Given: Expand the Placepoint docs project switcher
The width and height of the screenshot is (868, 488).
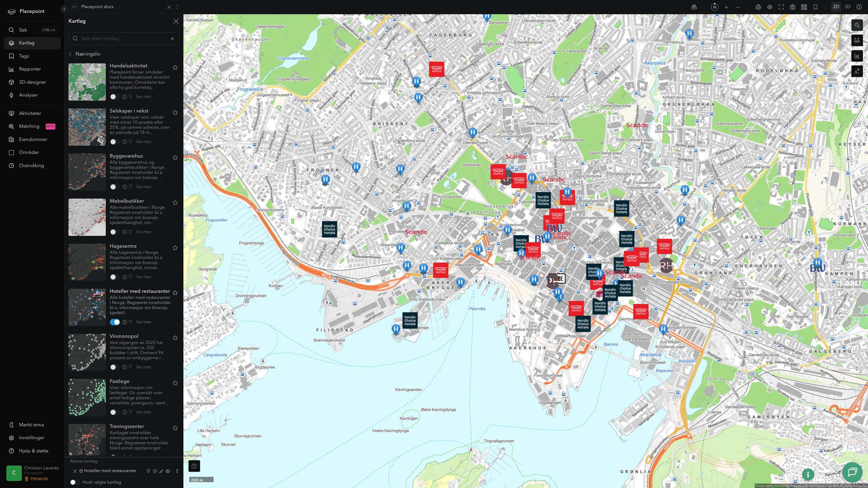Looking at the screenshot, I should [177, 7].
